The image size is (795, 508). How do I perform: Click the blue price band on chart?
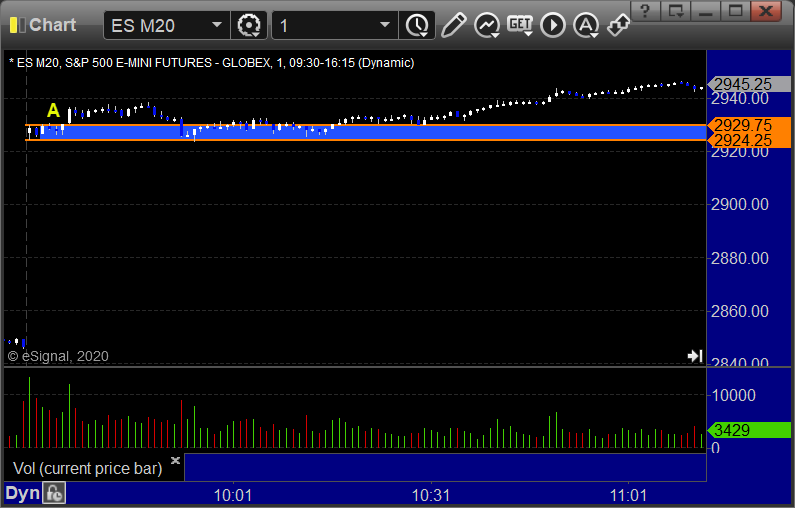pyautogui.click(x=400, y=133)
